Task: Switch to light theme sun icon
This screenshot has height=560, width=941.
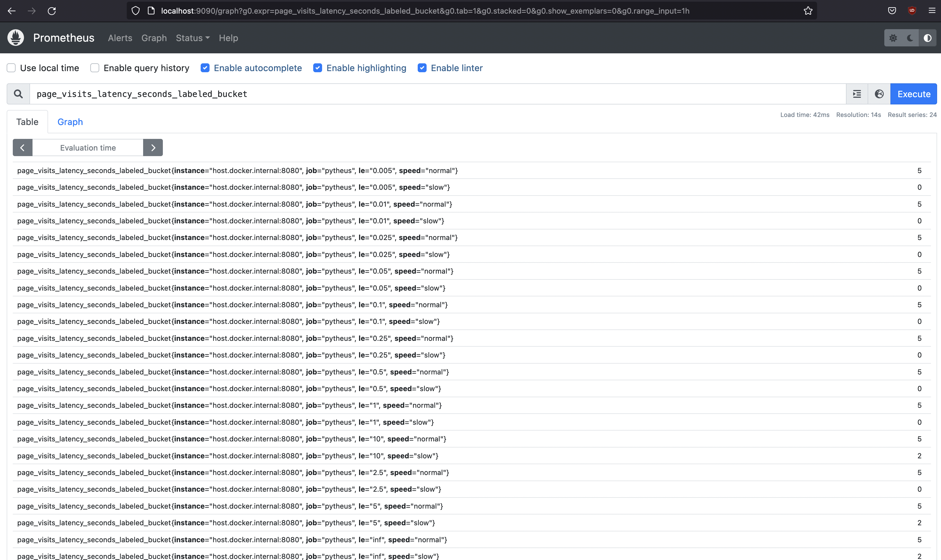Action: tap(893, 38)
